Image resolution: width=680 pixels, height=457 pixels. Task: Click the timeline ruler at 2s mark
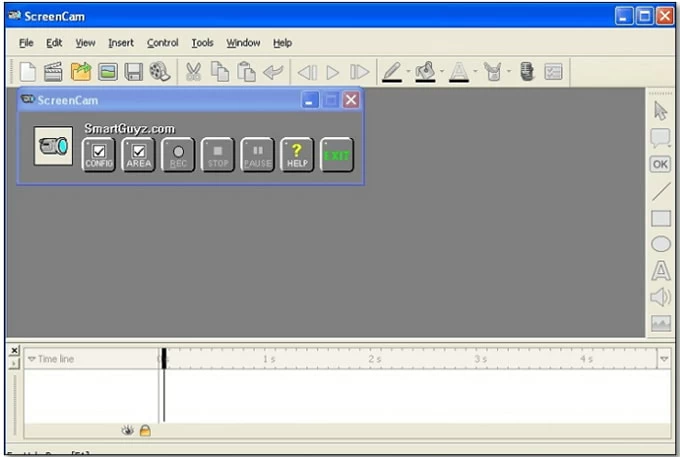[x=374, y=358]
